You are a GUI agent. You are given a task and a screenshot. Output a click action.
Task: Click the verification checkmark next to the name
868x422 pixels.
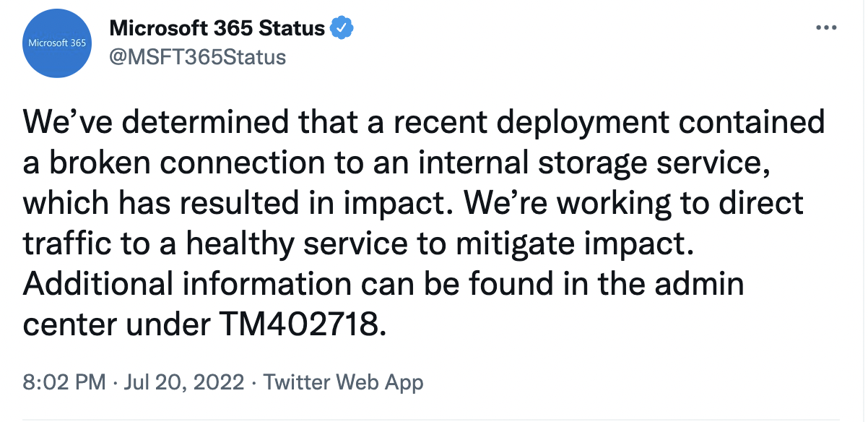pyautogui.click(x=340, y=27)
